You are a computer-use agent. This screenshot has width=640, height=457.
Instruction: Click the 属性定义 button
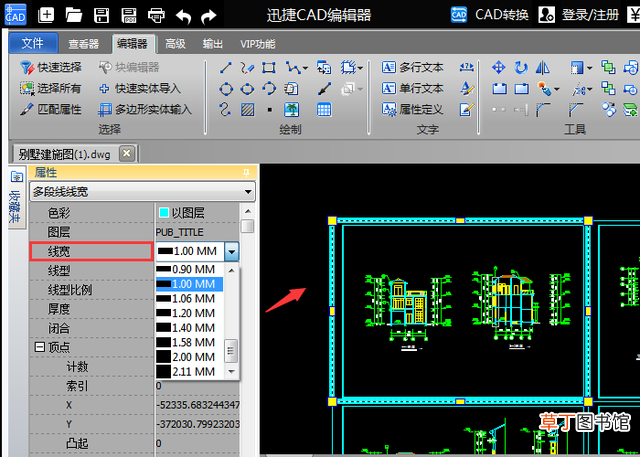click(x=413, y=109)
